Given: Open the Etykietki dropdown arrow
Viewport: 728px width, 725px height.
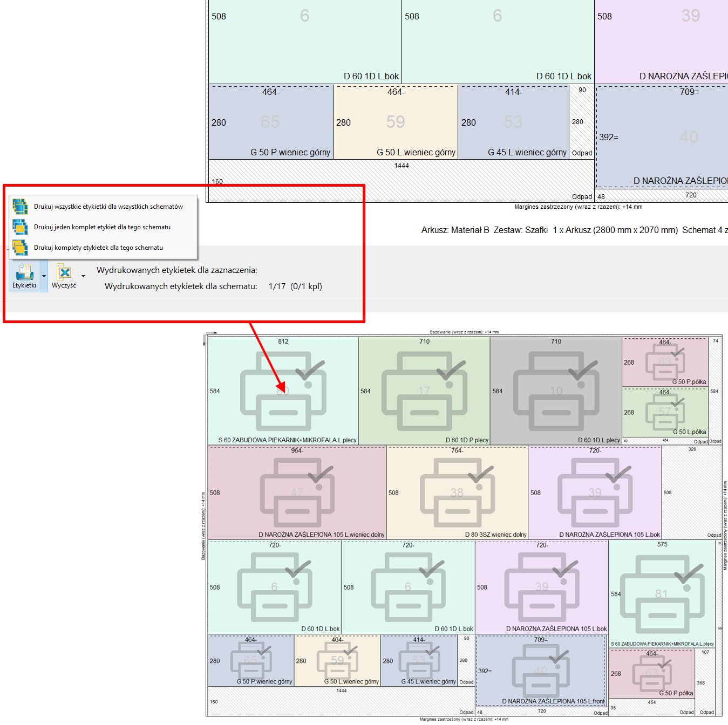Looking at the screenshot, I should pos(44,276).
